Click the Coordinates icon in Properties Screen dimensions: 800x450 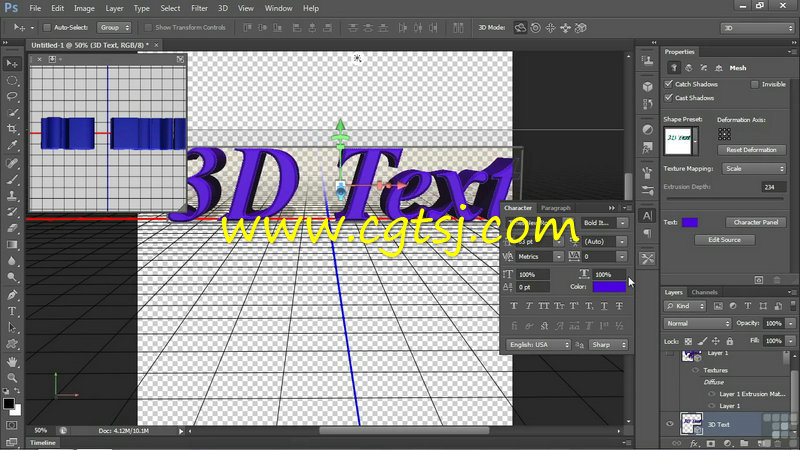tap(718, 68)
